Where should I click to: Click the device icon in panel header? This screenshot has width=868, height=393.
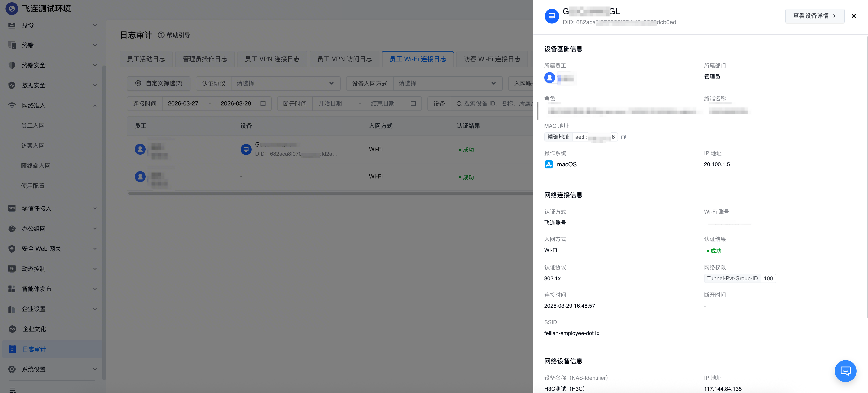pos(552,16)
